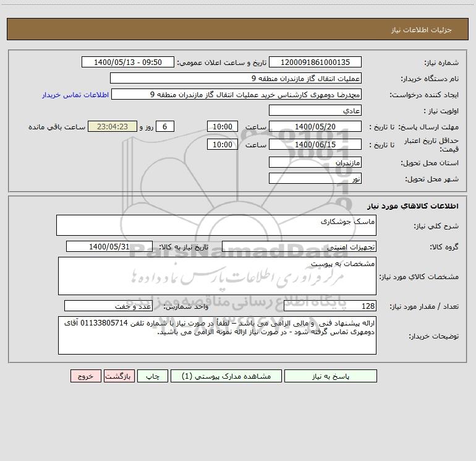This screenshot has width=476, height=461.
Task: Click the hour field beside 1400/06/15
Action: point(222,144)
